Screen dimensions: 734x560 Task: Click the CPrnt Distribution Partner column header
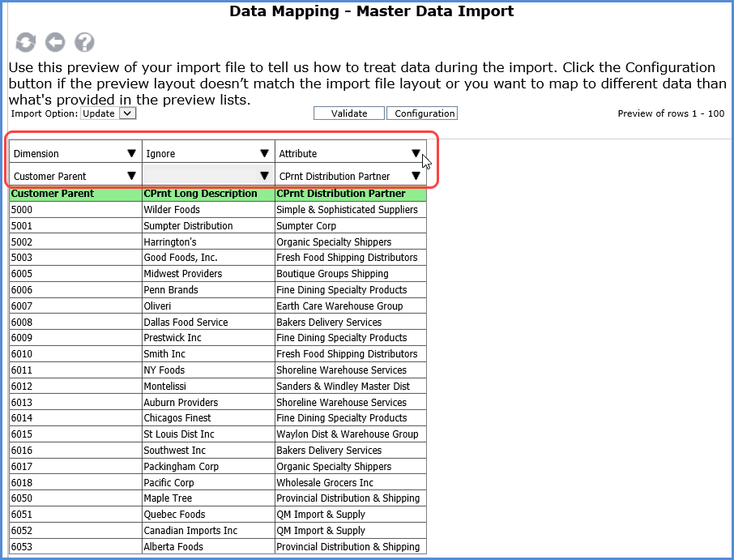click(x=341, y=194)
